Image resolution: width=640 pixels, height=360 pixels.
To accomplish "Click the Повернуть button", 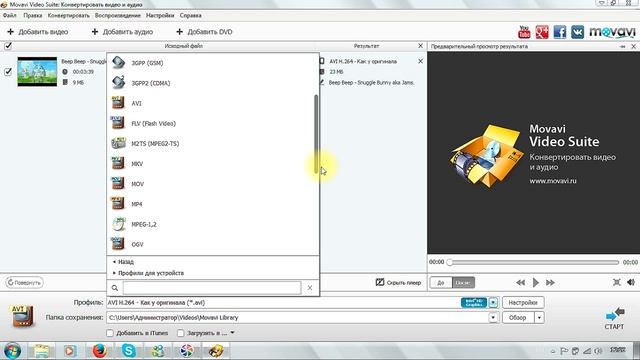I will pyautogui.click(x=24, y=282).
